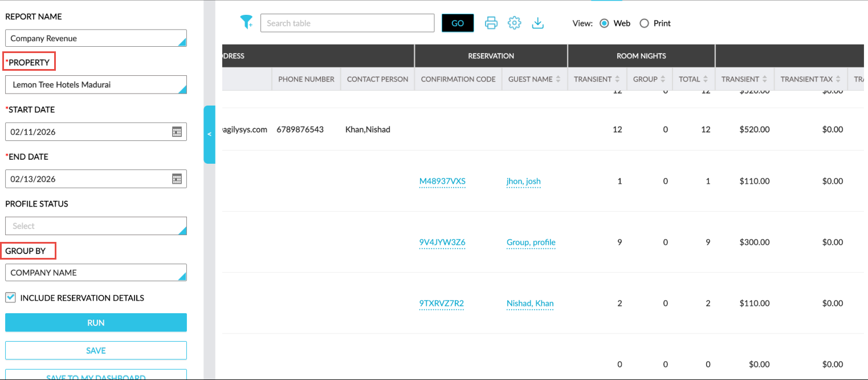
Task: Click the GO search button
Action: tap(457, 23)
